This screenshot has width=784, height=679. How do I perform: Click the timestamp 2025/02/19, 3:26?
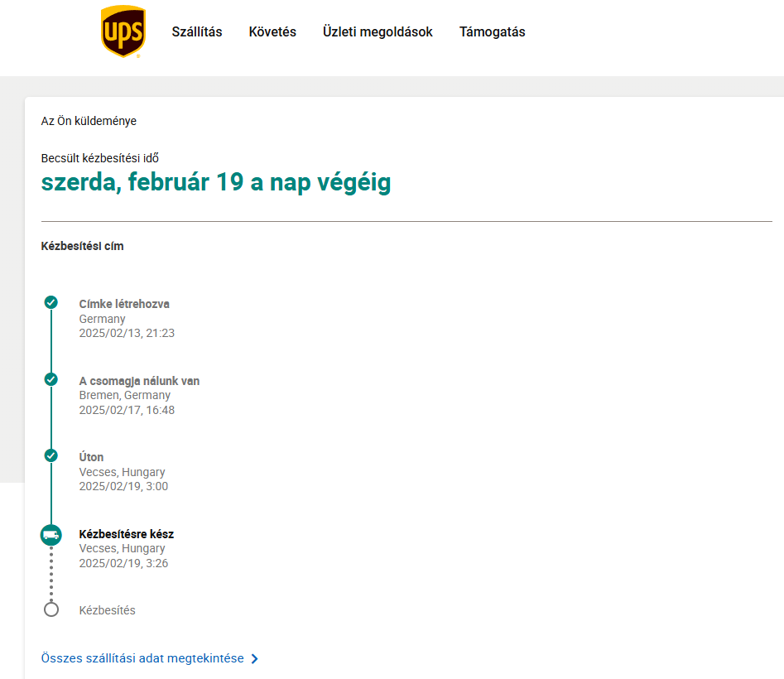[x=123, y=563]
